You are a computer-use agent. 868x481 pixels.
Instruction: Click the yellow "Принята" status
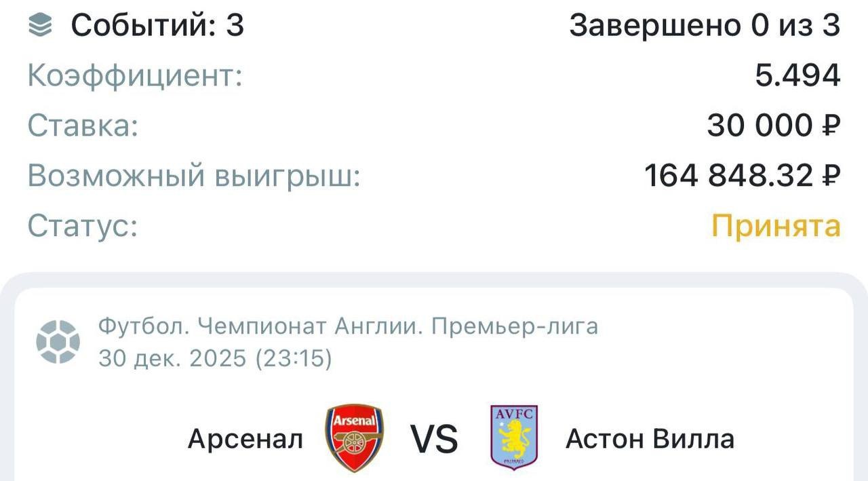(776, 227)
